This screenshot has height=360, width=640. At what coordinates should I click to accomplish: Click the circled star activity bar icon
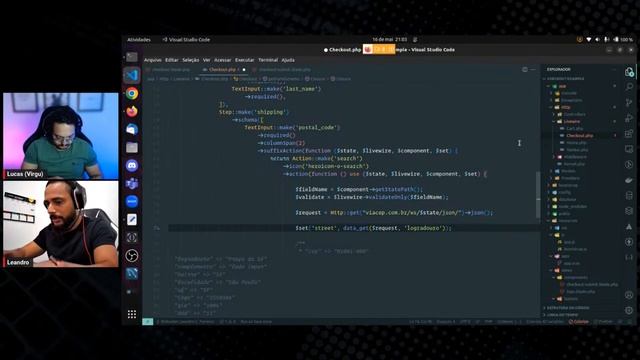point(629,242)
